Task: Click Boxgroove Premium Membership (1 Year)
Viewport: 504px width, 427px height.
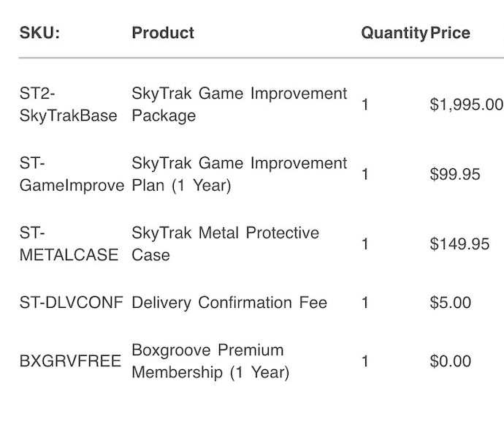Action: 210,361
